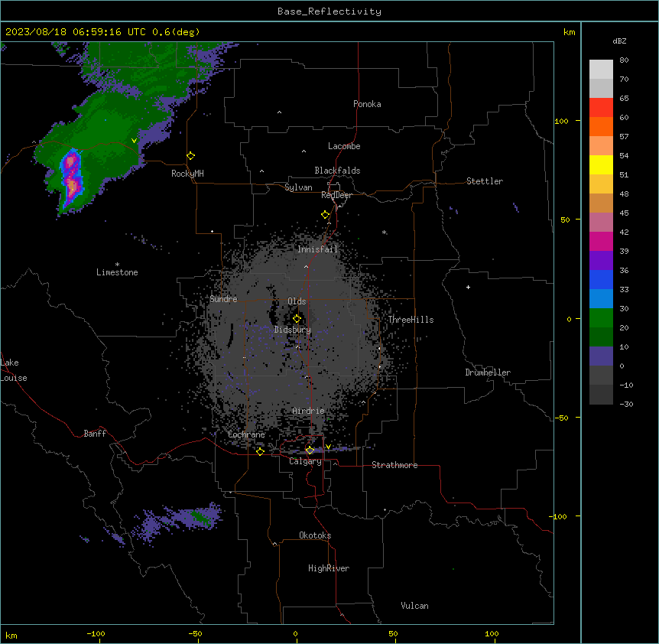Click the HighRiver town label

click(329, 568)
